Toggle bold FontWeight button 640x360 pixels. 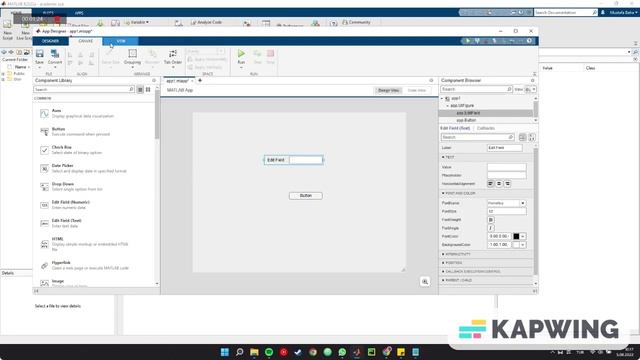tap(491, 220)
